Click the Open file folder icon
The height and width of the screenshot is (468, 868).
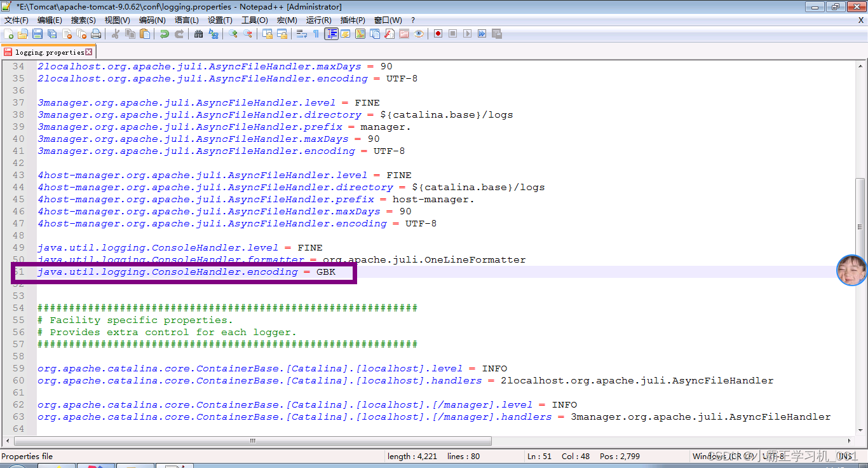[23, 34]
